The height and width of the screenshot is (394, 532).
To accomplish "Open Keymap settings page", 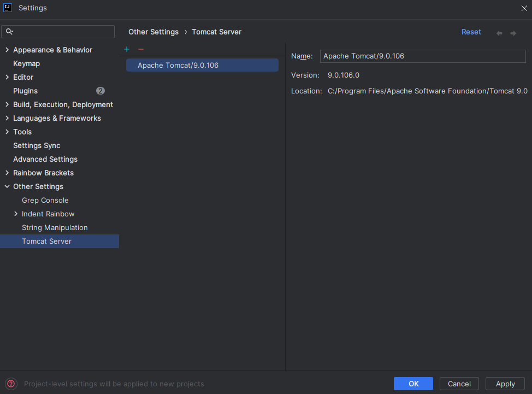I will pyautogui.click(x=26, y=63).
